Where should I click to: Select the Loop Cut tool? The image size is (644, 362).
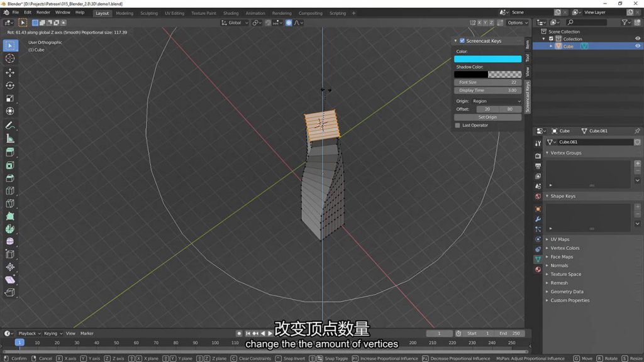coord(10,191)
